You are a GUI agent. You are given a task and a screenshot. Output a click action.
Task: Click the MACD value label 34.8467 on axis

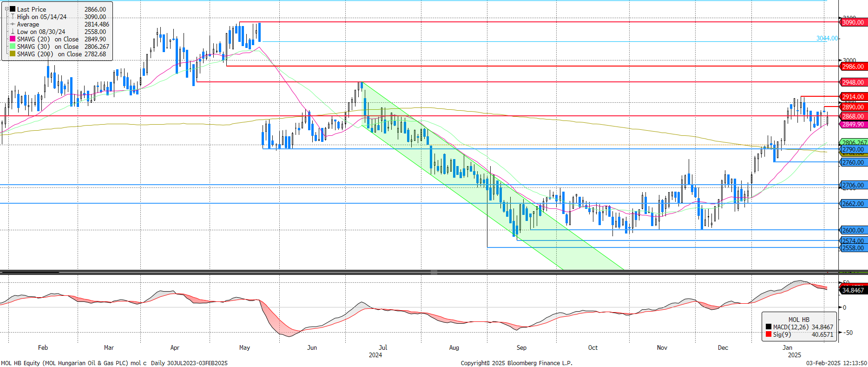click(x=853, y=290)
